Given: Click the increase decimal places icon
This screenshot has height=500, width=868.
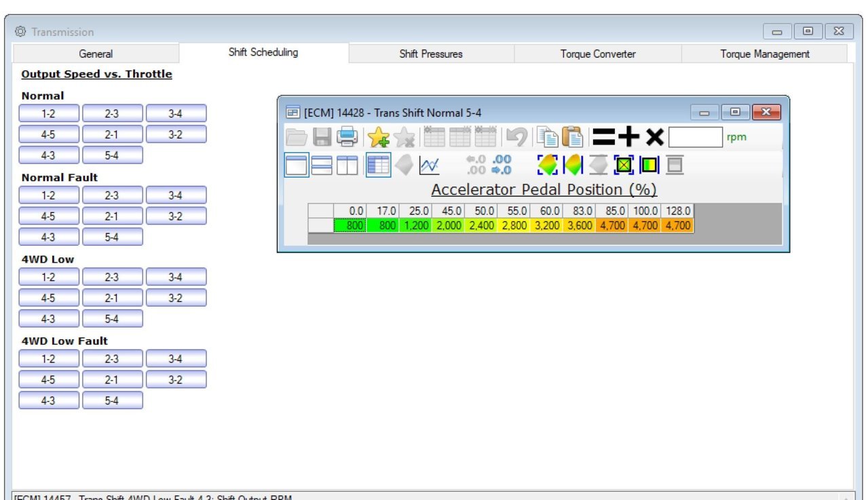Looking at the screenshot, I should [x=502, y=165].
